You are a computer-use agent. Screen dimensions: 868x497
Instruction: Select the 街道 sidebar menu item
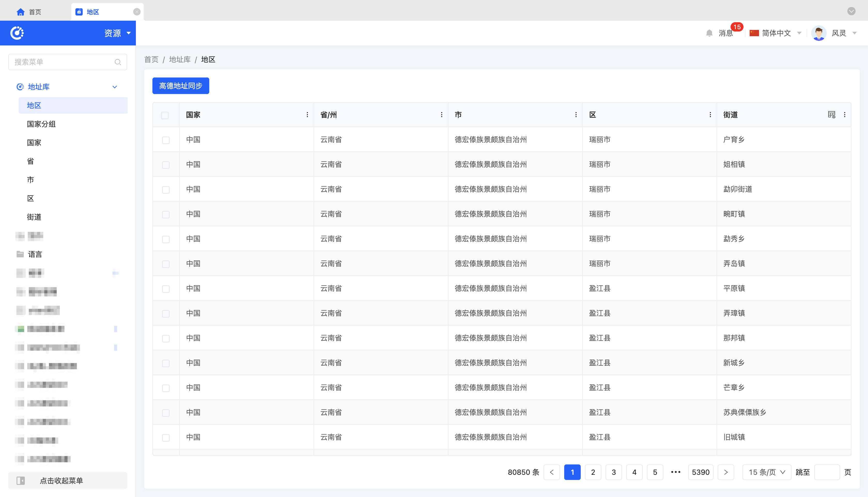click(34, 217)
